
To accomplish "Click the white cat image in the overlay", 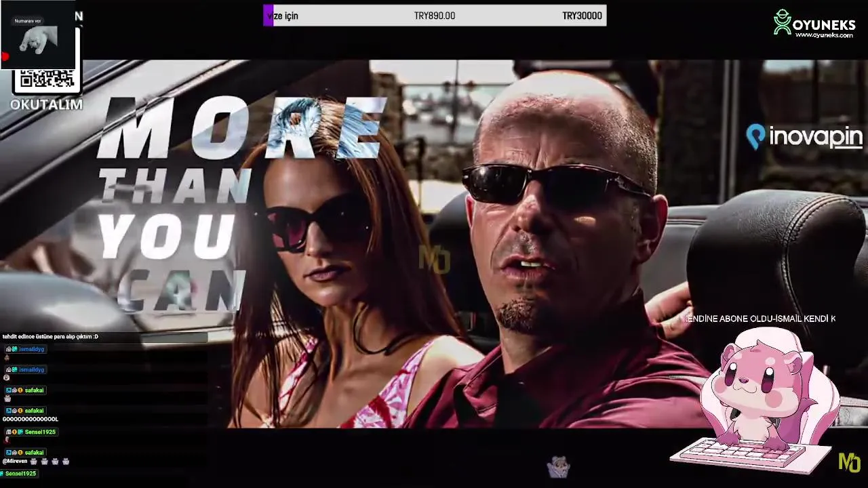I will point(38,41).
